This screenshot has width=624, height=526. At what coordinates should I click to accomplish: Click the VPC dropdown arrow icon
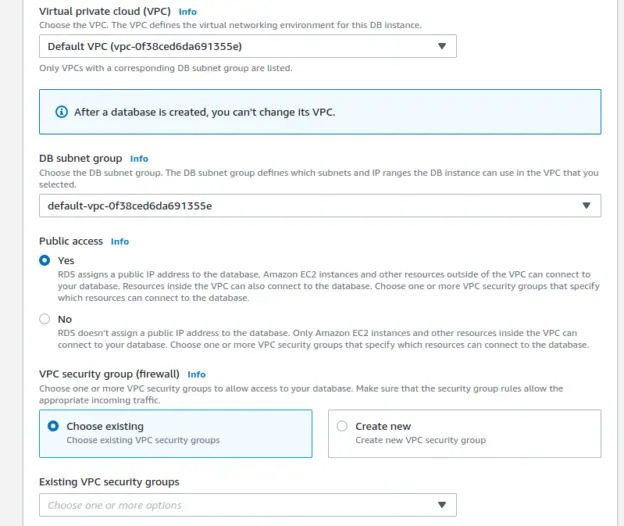[x=442, y=46]
